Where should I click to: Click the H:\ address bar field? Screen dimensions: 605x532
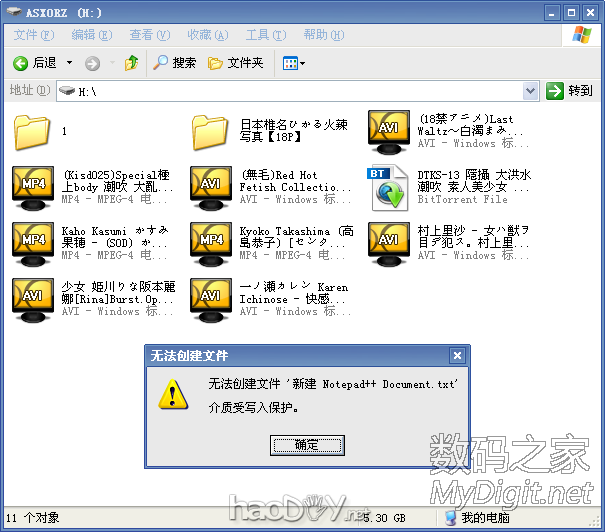click(x=300, y=91)
